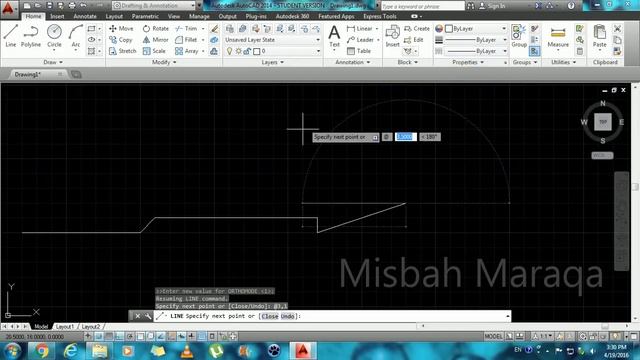640x360 pixels.
Task: Switch to the Parametric ribbon tab
Action: [145, 16]
